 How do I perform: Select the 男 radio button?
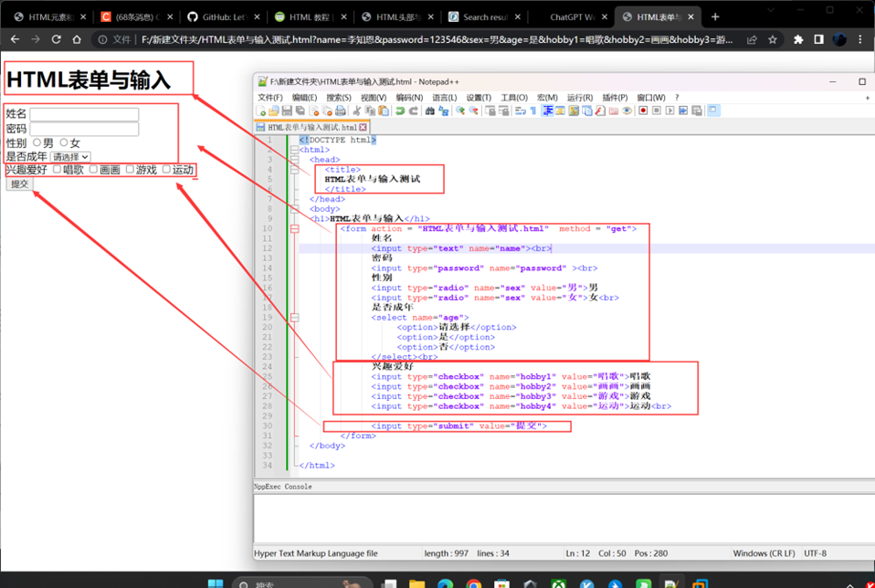37,142
